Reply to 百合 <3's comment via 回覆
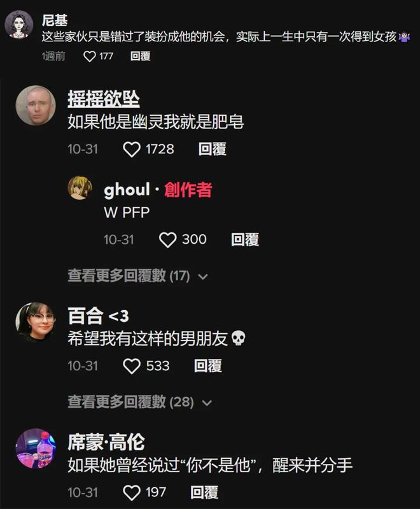Screen dimensions: 420x509 coord(208,366)
